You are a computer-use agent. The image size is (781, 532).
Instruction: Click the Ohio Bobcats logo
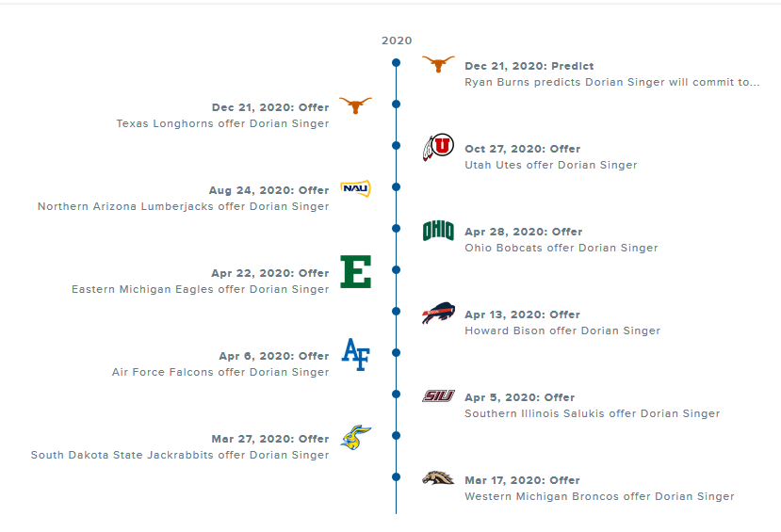click(x=438, y=231)
